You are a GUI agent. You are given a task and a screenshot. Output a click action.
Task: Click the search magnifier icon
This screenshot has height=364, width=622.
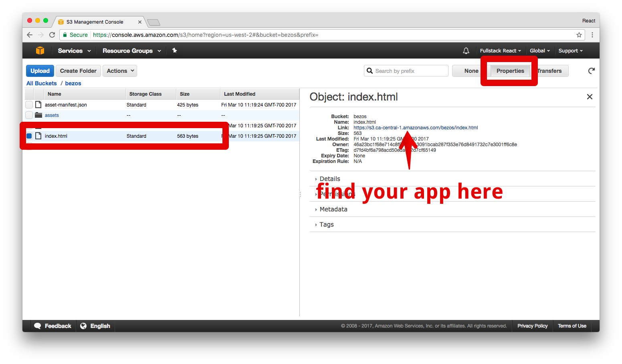370,71
